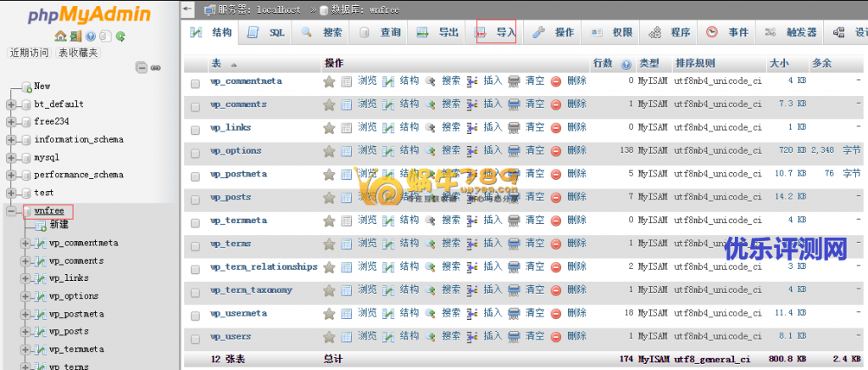Viewport: 868px width, 370px height.
Task: Click favorite star for wp_commentmeta
Action: point(329,81)
